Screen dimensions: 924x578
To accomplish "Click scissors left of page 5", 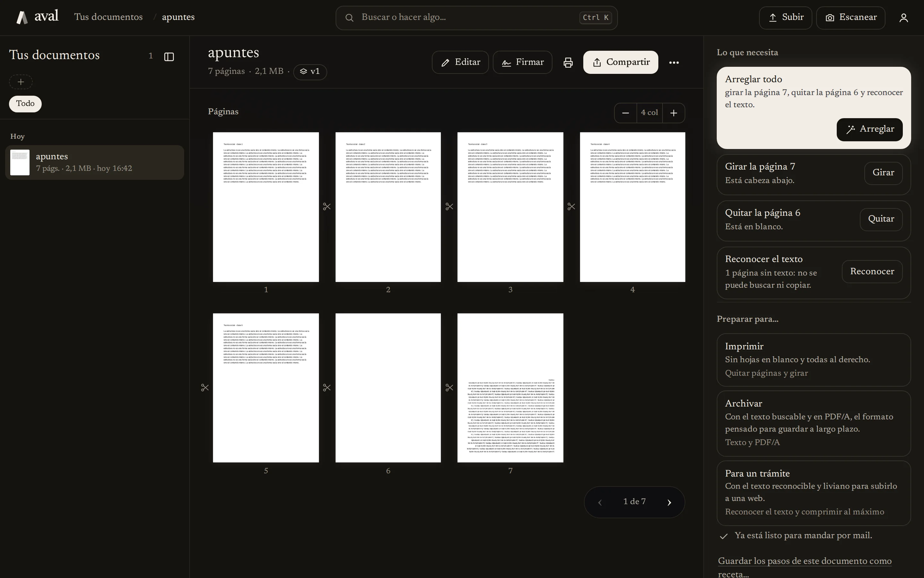I will 205,388.
